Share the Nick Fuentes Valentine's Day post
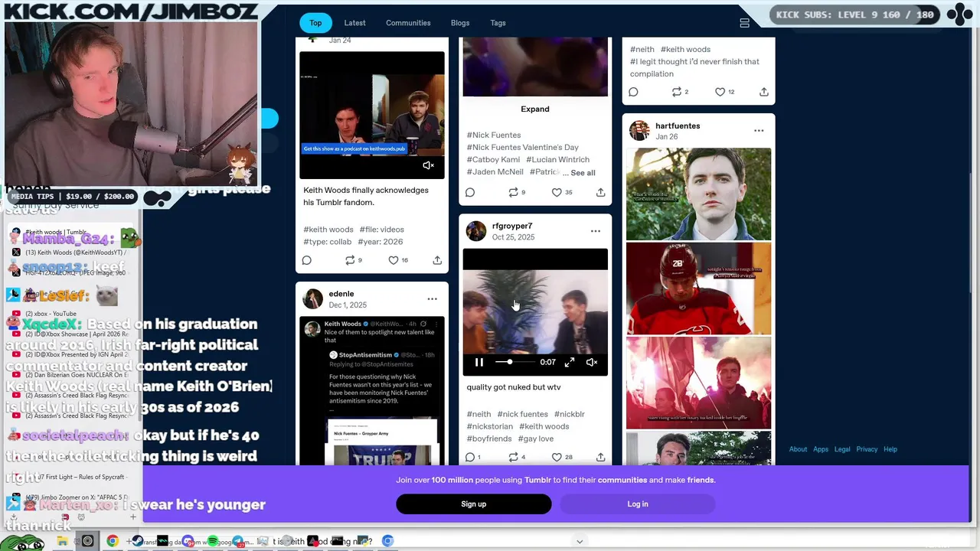Viewport: 980px width, 551px height. click(600, 192)
